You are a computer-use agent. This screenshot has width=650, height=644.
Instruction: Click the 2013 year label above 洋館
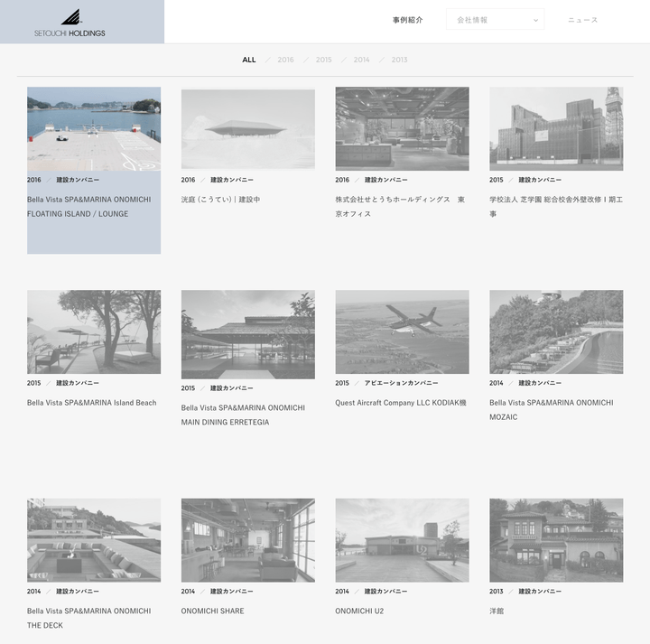[x=497, y=591]
